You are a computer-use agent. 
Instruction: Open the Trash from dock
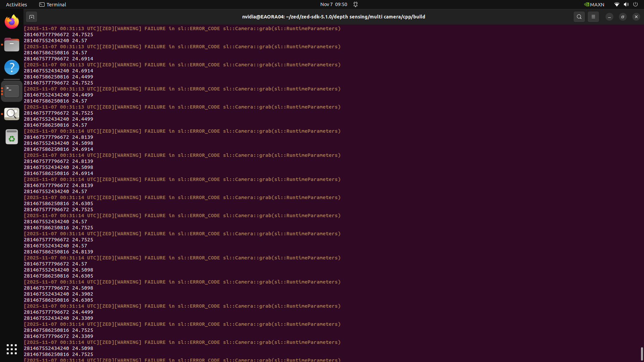pos(12,137)
